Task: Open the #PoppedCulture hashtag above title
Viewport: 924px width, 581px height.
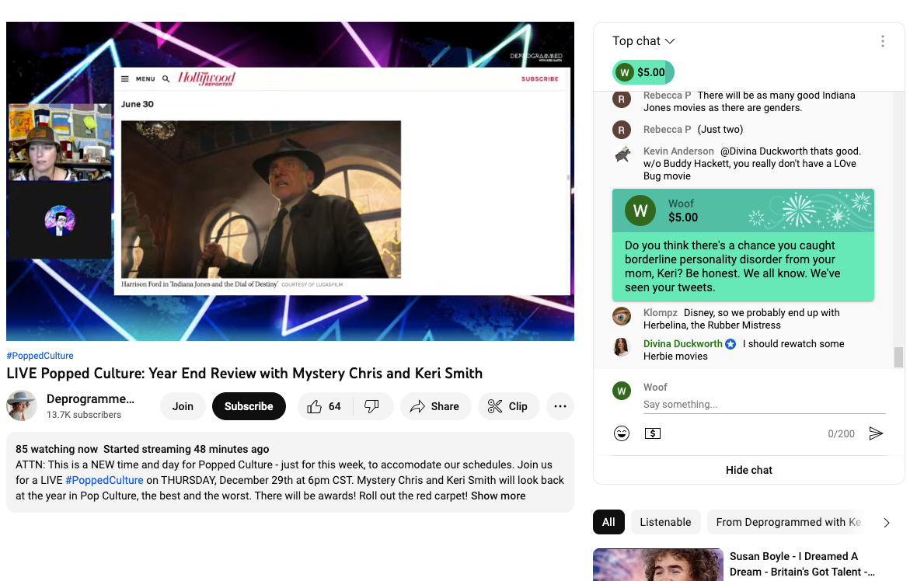Action: 40,356
